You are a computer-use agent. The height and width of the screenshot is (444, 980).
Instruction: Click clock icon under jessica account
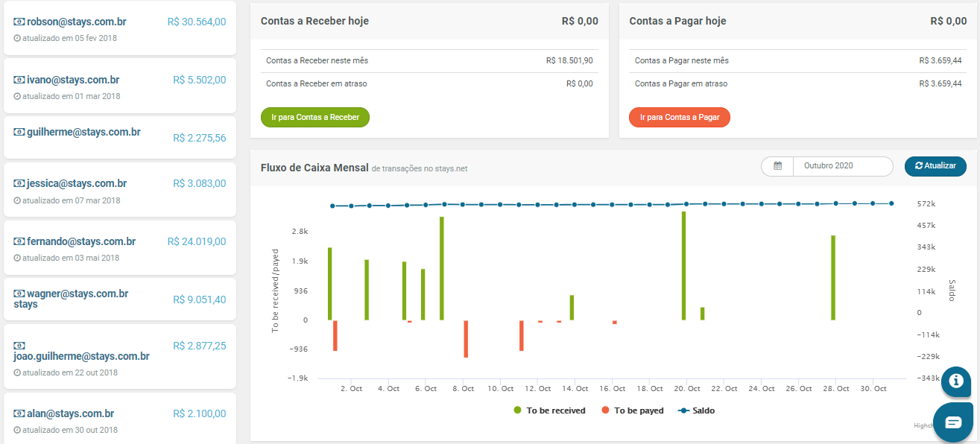point(17,200)
